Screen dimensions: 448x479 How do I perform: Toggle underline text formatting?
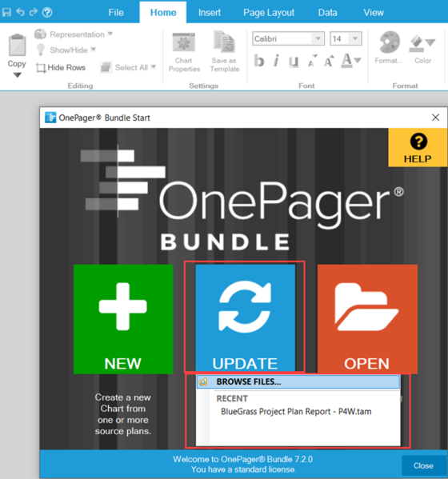[294, 61]
